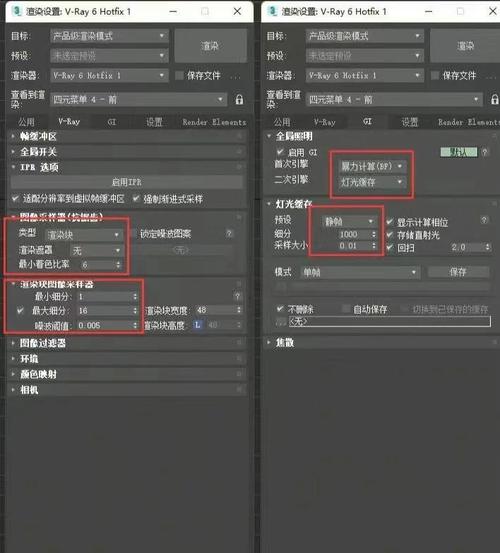Viewport: 500px width, 553px height.
Task: Switch to 设置 tab in right window
Action: pos(410,122)
